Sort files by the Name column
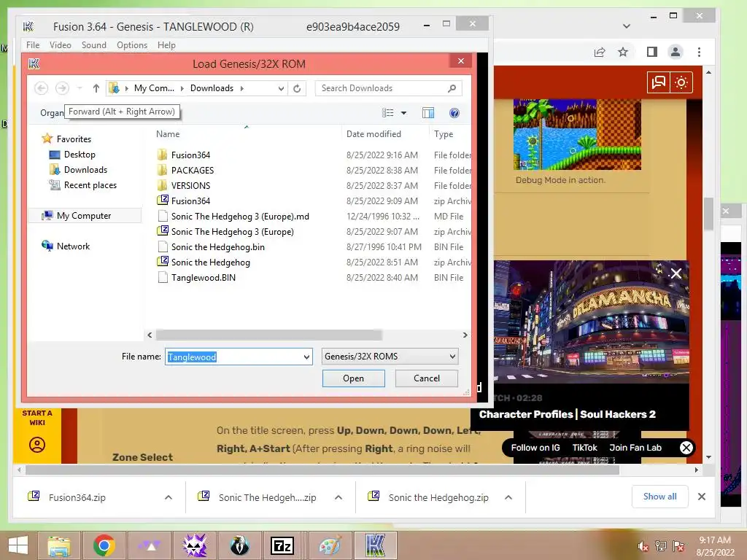747x560 pixels. (x=168, y=134)
